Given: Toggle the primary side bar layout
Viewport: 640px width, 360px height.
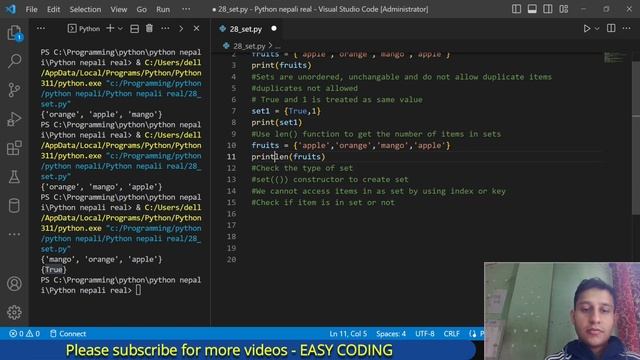Looking at the screenshot, I should [516, 9].
